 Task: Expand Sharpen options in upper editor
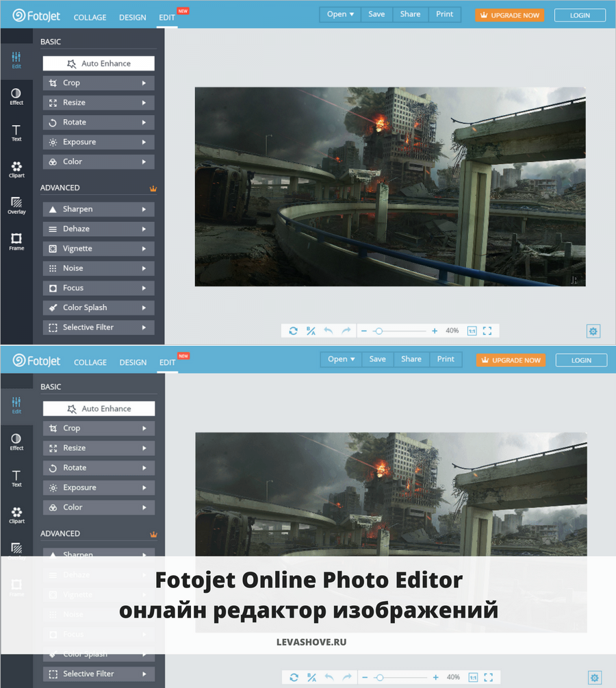(x=99, y=209)
